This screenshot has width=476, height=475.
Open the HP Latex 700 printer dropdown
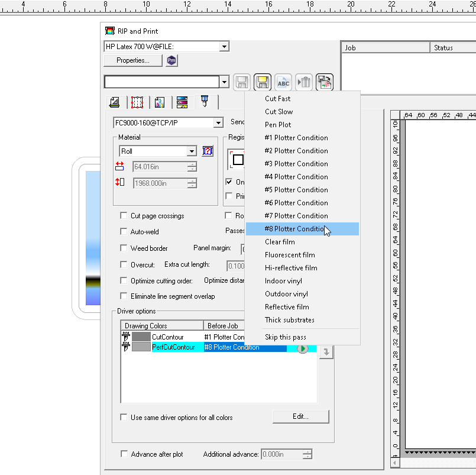click(x=224, y=47)
